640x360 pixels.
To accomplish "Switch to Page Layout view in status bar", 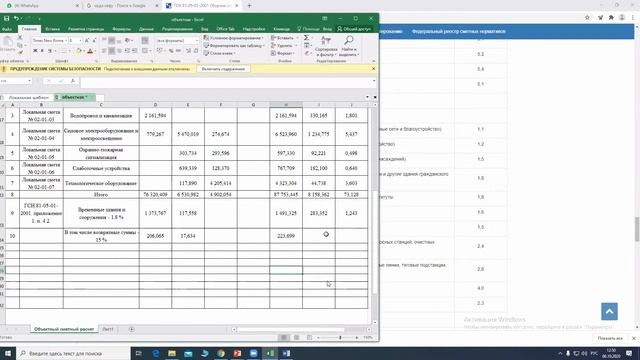I will click(297, 338).
